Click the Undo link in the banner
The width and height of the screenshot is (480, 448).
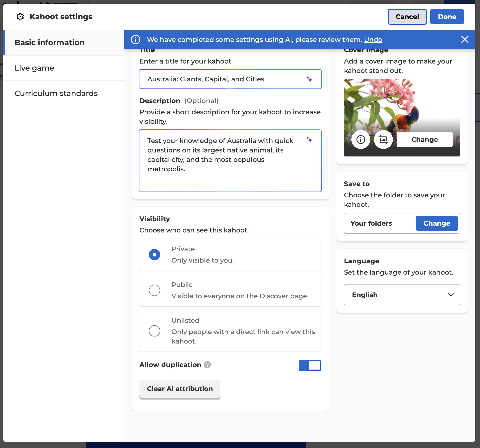[373, 40]
